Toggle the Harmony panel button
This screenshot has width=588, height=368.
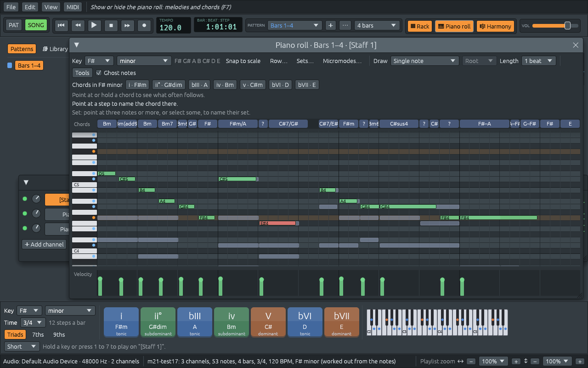coord(495,26)
